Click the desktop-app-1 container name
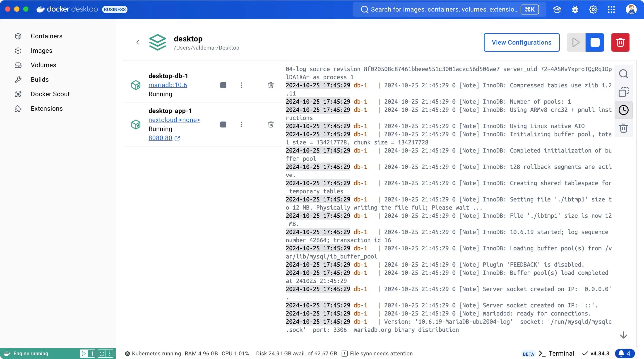This screenshot has width=644, height=359. click(170, 111)
